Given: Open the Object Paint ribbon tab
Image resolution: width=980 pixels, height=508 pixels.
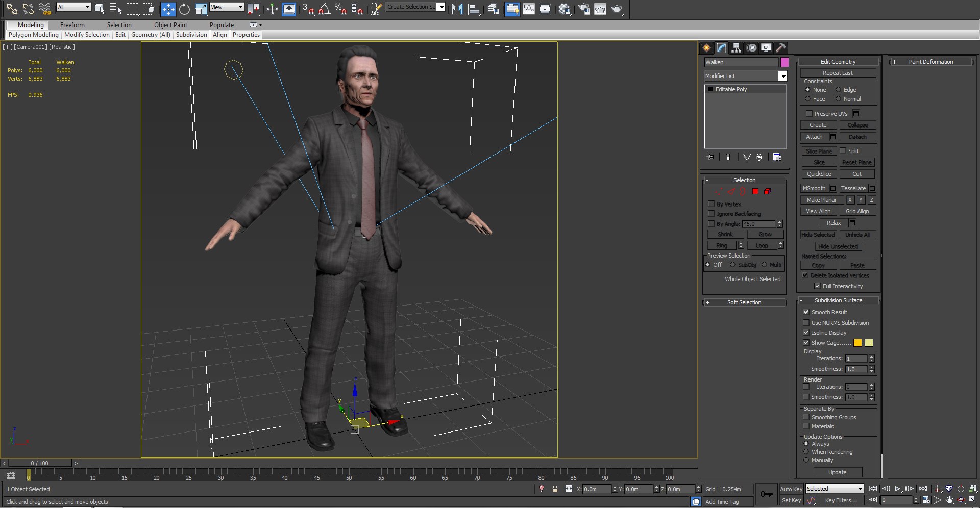Looking at the screenshot, I should tap(170, 24).
